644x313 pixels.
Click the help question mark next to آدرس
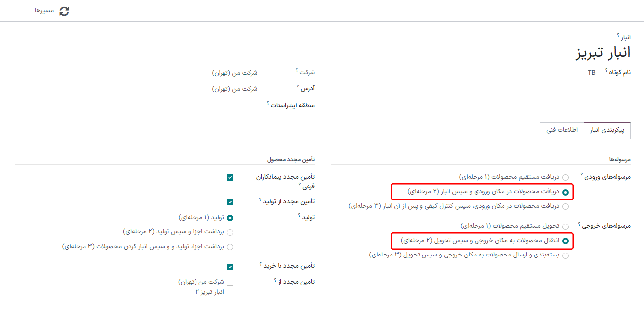[x=298, y=87]
